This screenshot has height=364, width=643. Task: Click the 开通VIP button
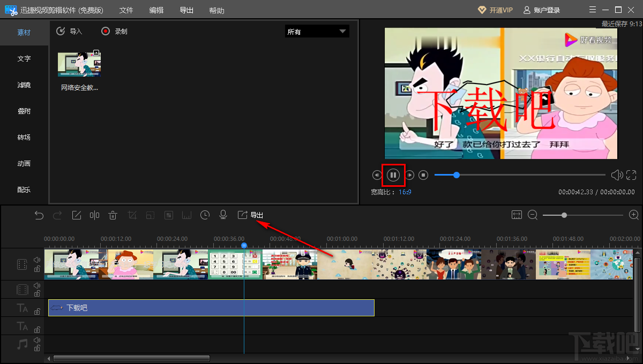(x=495, y=10)
